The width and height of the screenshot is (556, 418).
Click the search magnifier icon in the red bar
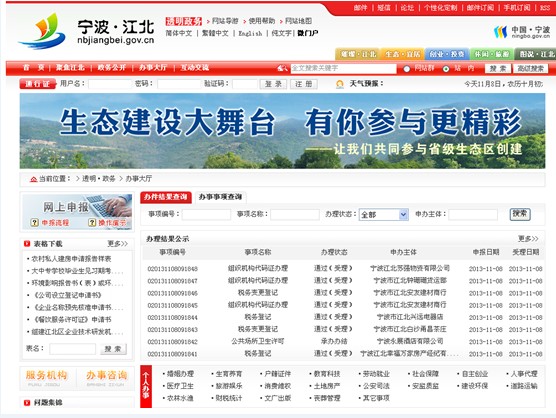(282, 68)
